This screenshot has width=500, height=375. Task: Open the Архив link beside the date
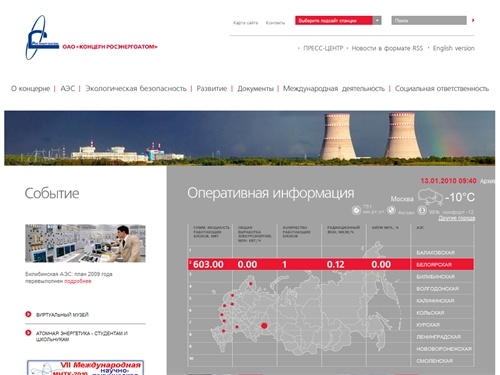click(x=487, y=181)
